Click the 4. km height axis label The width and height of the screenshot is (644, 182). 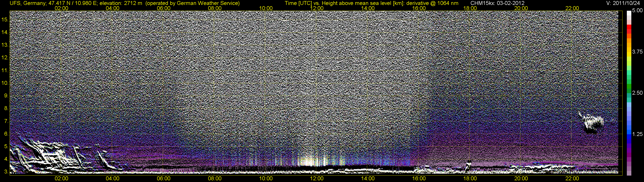click(x=6, y=159)
